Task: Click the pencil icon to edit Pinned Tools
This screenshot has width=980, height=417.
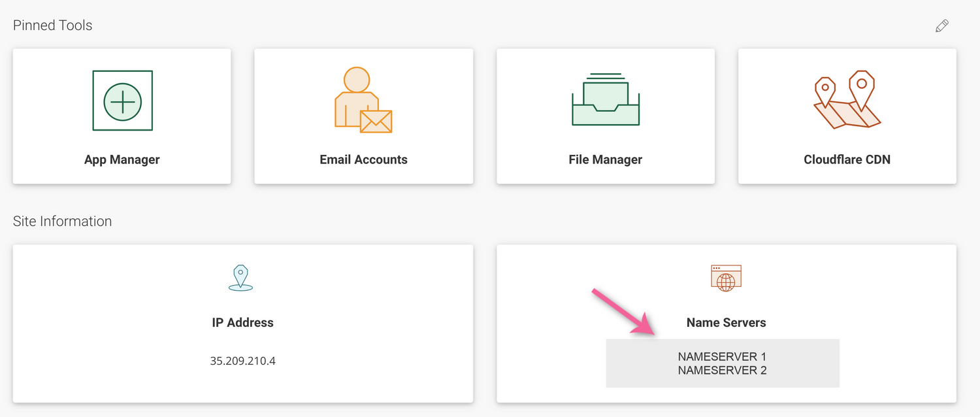Action: pos(941,26)
